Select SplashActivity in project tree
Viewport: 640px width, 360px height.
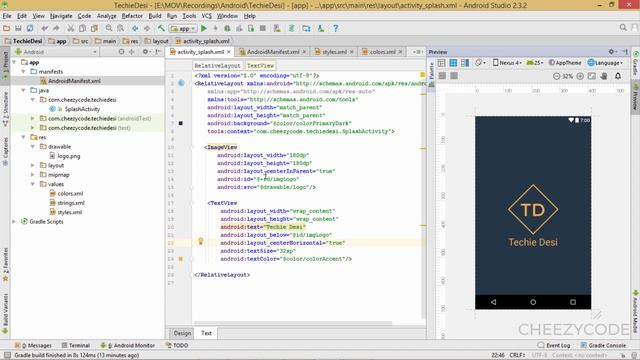click(x=74, y=109)
